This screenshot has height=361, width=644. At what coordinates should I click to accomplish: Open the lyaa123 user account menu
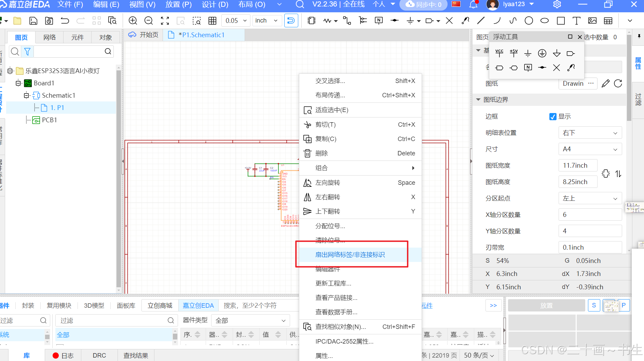point(518,4)
